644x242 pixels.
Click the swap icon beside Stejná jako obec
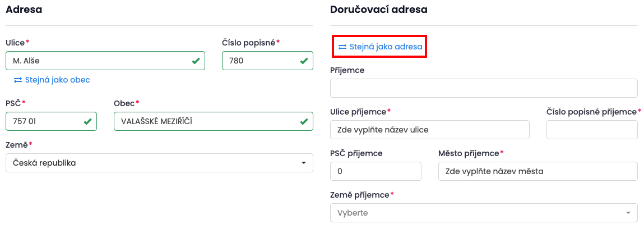click(x=18, y=80)
